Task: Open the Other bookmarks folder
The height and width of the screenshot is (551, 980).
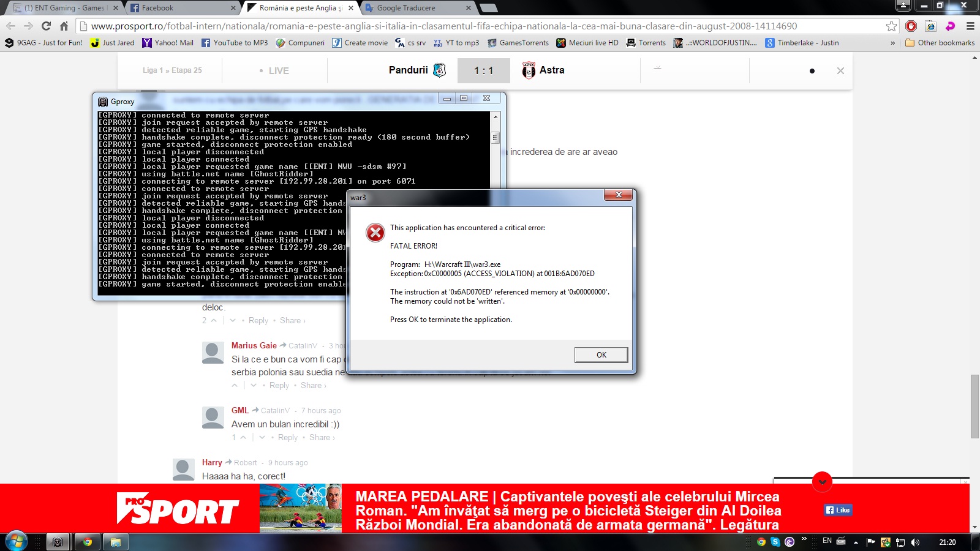Action: click(940, 43)
